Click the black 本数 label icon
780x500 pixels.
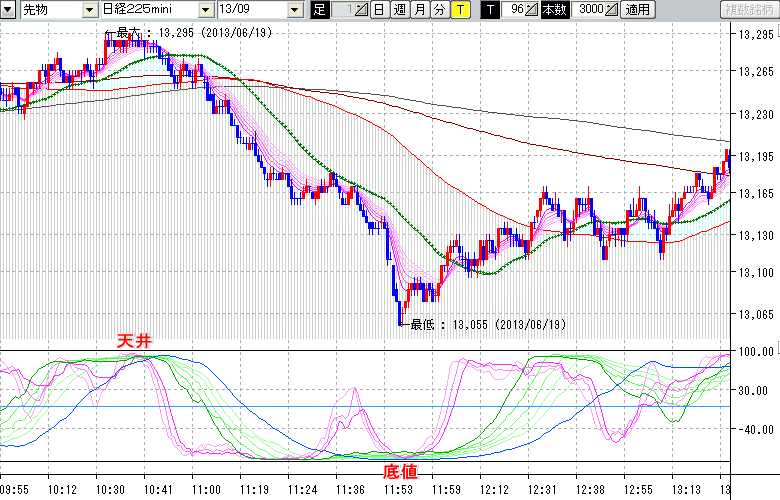(x=553, y=10)
